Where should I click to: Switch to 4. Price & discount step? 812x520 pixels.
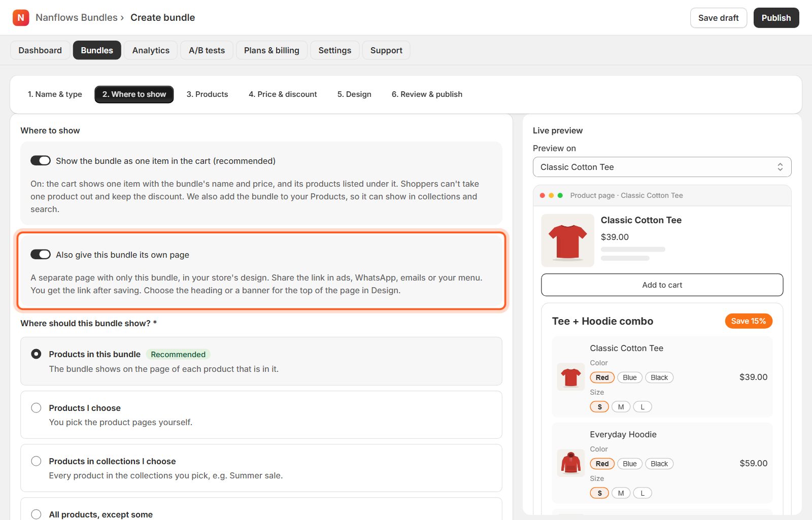[283, 94]
